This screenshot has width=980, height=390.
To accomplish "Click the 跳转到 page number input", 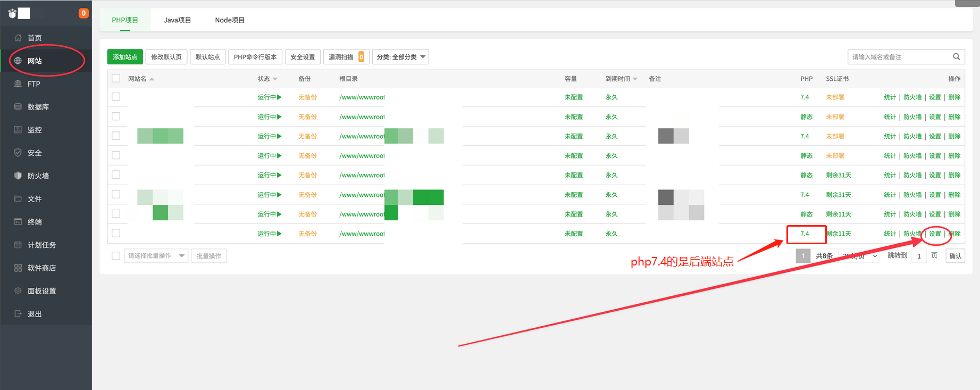I will 919,256.
